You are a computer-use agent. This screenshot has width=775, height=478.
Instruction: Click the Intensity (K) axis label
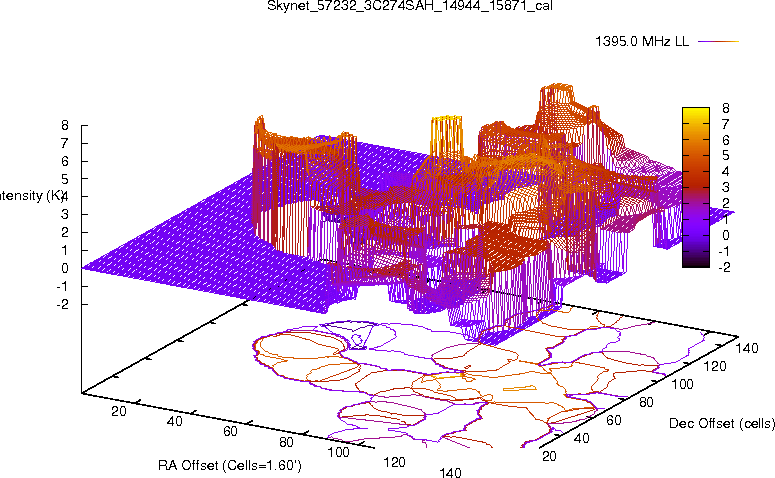(x=31, y=196)
